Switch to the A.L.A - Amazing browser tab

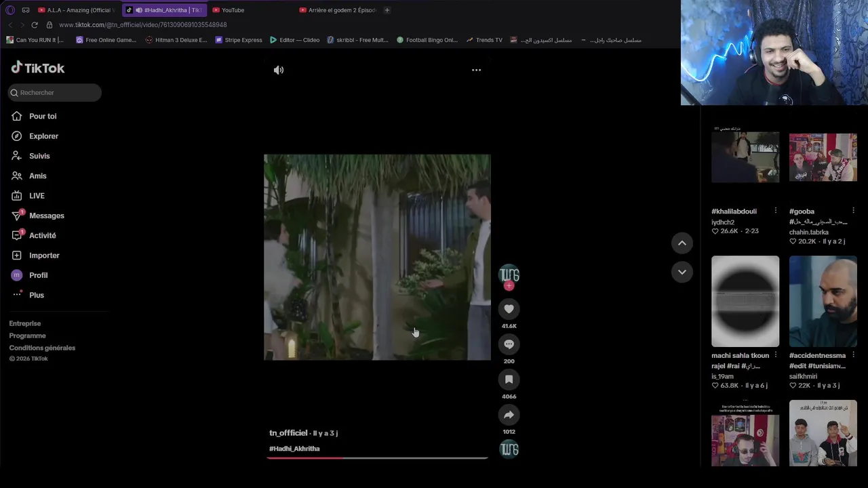tap(77, 10)
